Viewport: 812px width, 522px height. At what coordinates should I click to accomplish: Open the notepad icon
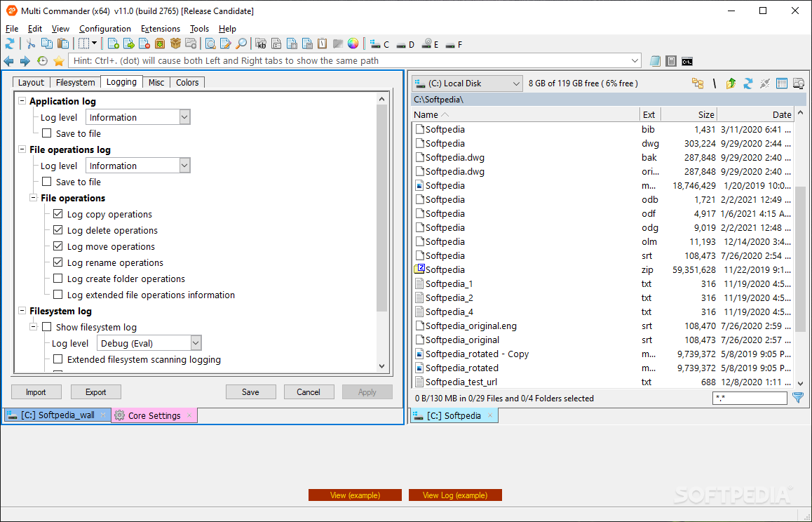pyautogui.click(x=655, y=61)
